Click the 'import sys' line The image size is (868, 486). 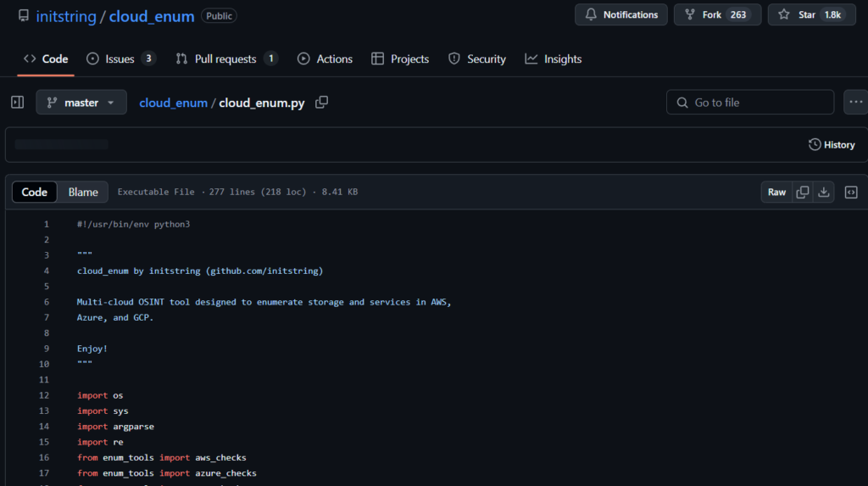click(x=103, y=411)
